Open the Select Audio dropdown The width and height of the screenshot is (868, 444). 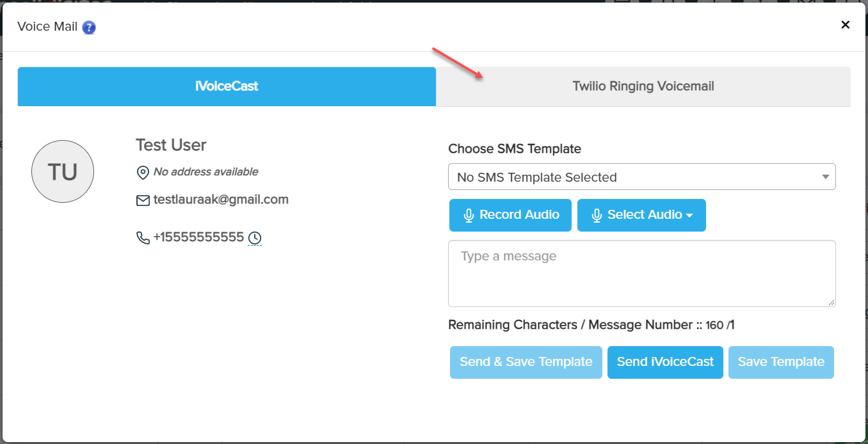click(641, 215)
